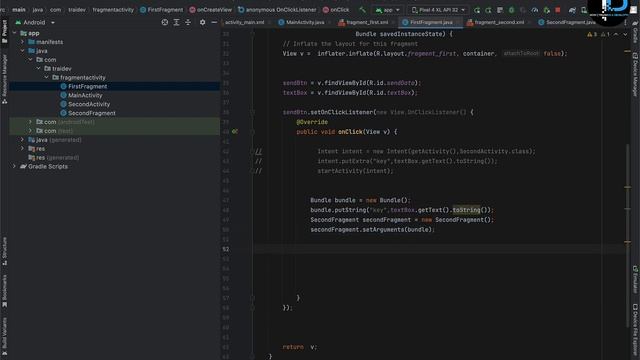Select FirstFragment in project tree
This screenshot has width=640, height=360.
(87, 86)
